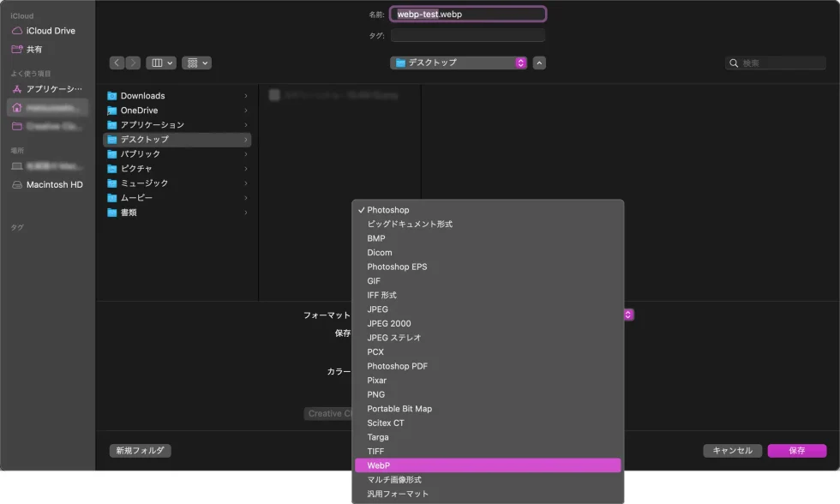Image resolution: width=840 pixels, height=504 pixels.
Task: Select iCloud Drive in sidebar
Action: (51, 31)
